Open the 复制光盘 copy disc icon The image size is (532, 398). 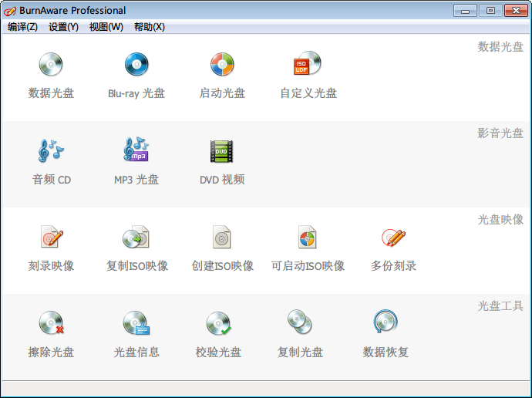[x=300, y=322]
